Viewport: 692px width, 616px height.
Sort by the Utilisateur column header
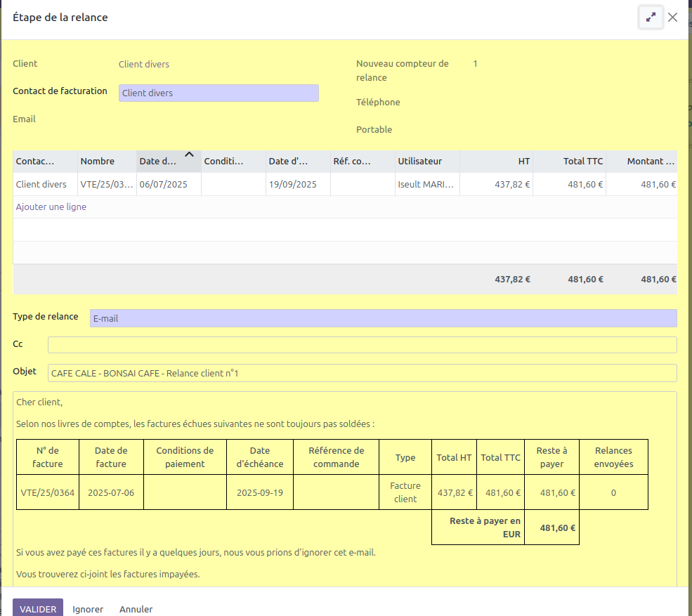pyautogui.click(x=420, y=162)
